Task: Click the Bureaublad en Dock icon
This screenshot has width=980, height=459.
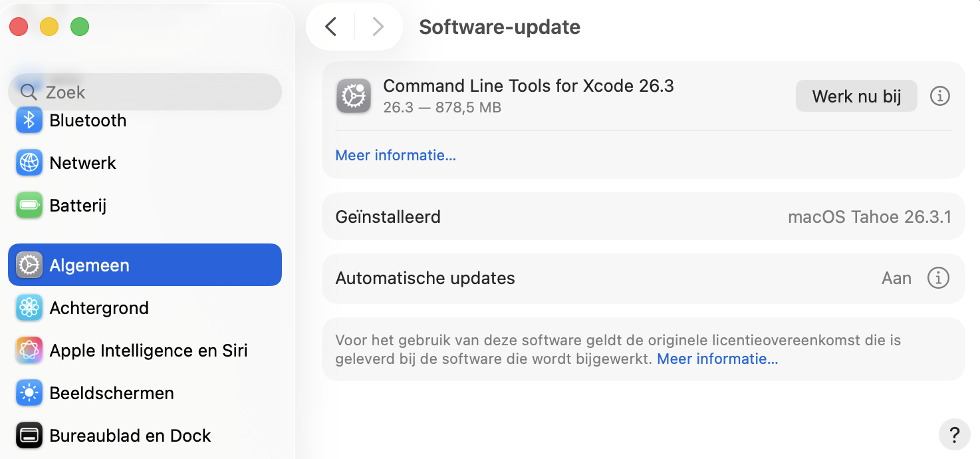Action: (x=29, y=436)
